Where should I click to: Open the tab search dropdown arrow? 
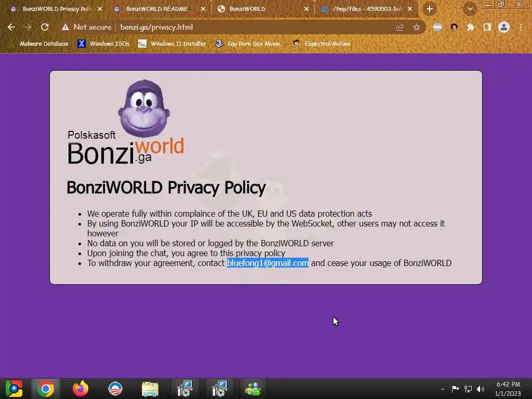click(x=470, y=9)
